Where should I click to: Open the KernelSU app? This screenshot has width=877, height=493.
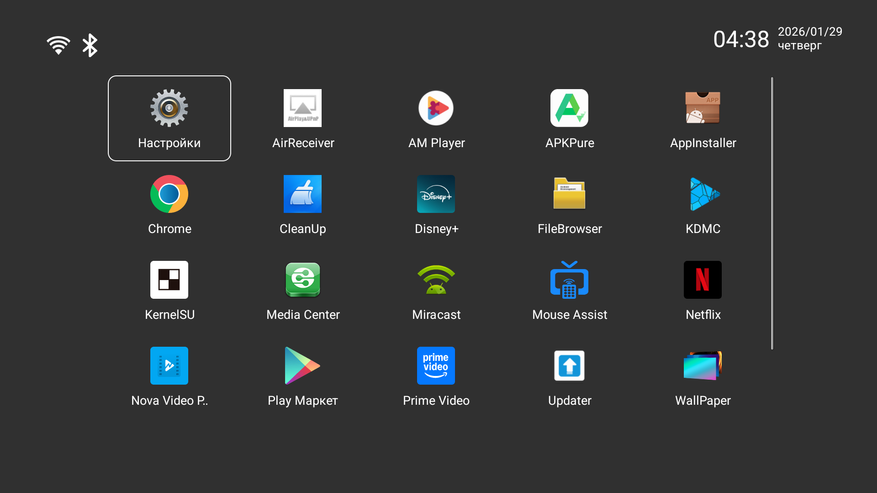pos(169,280)
